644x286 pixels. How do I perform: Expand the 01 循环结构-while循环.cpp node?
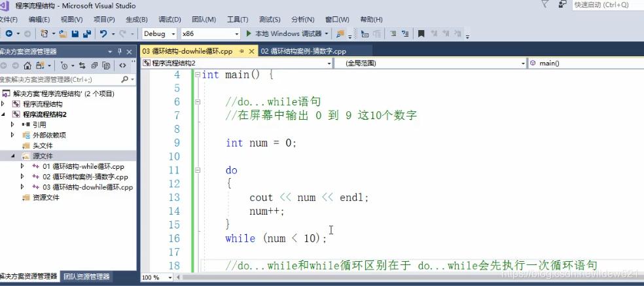[x=22, y=166]
